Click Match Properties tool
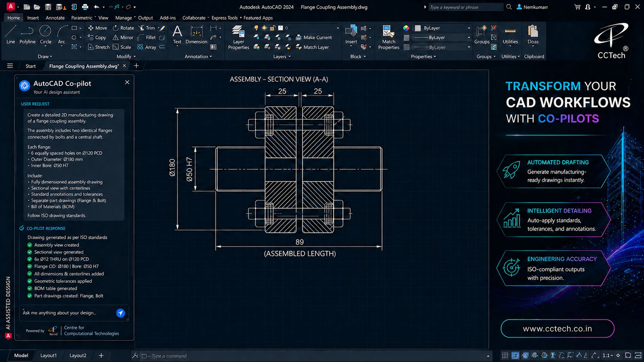This screenshot has width=644, height=362. pos(389,37)
